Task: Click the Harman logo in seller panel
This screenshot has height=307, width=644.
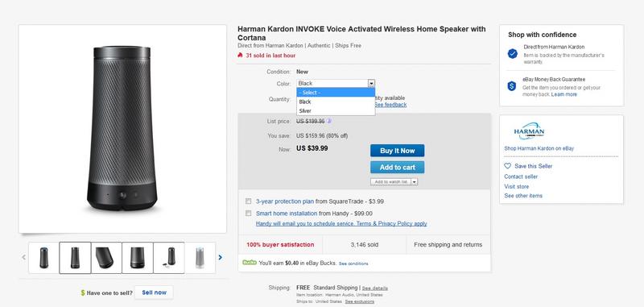Action: [x=529, y=131]
